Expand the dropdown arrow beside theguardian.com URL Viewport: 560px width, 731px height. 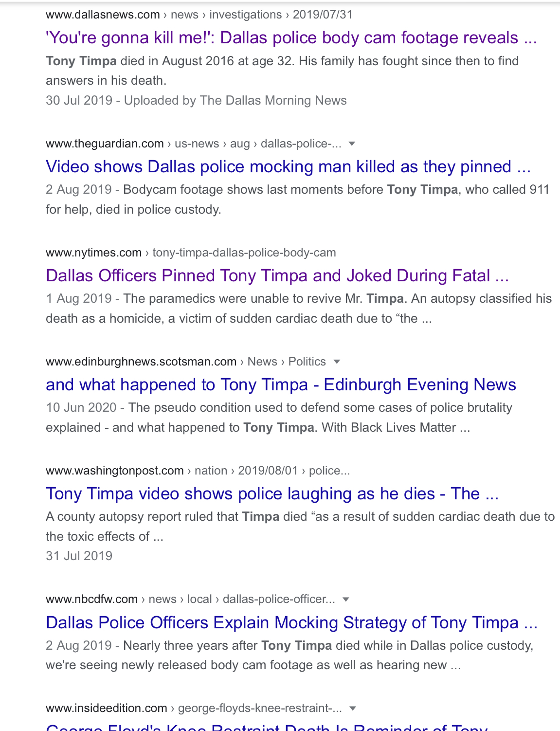coord(352,144)
